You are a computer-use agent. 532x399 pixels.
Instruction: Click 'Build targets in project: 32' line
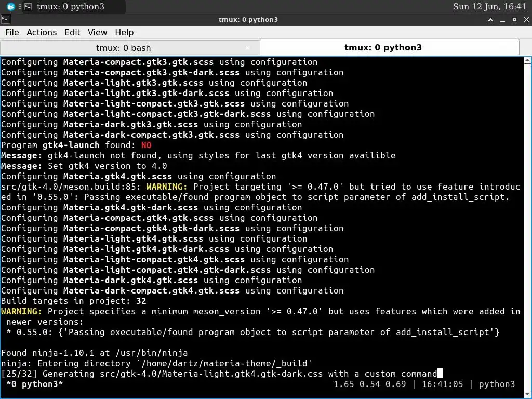(x=74, y=301)
